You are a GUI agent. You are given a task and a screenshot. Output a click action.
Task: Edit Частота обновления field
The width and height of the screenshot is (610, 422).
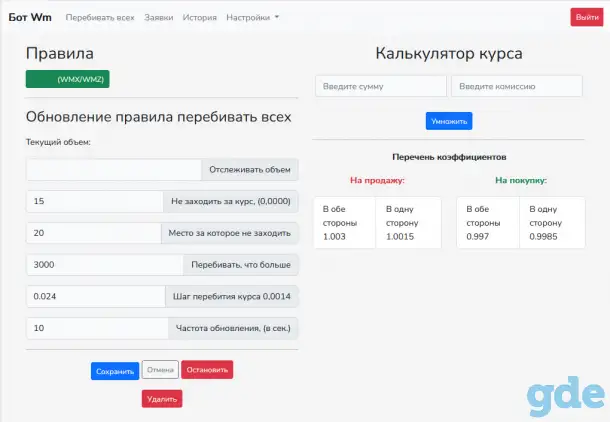pos(97,328)
